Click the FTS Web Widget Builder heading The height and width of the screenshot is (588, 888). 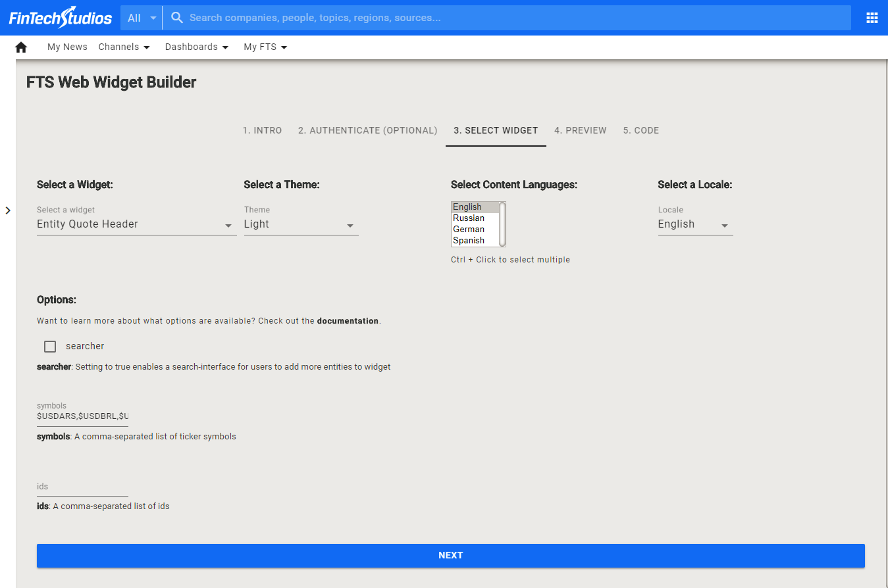111,82
